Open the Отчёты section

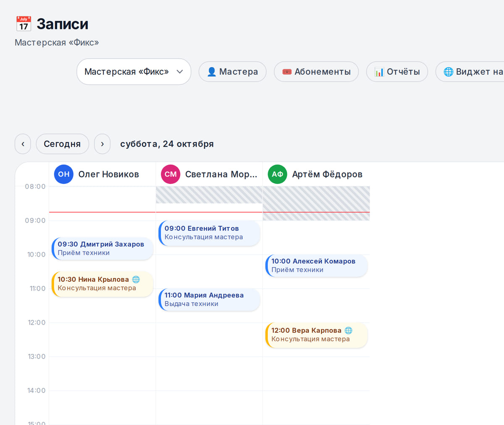click(x=397, y=72)
